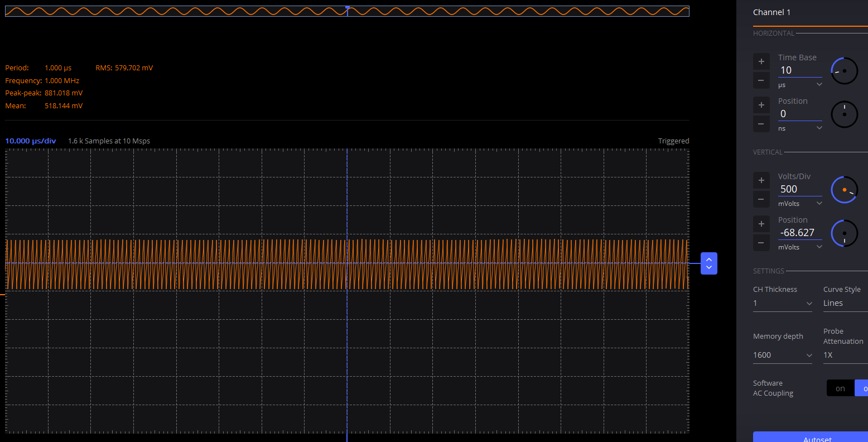Decrease horizontal Position with minus button
868x442 pixels.
point(761,124)
